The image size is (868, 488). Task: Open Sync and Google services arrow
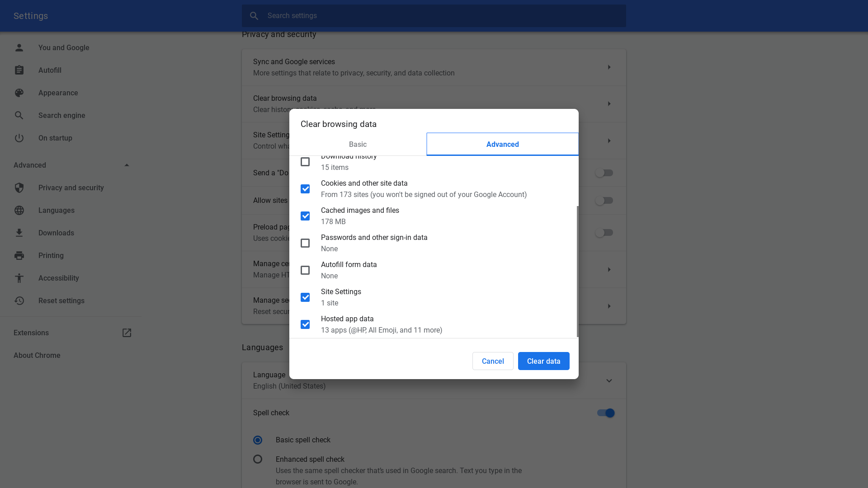click(609, 67)
